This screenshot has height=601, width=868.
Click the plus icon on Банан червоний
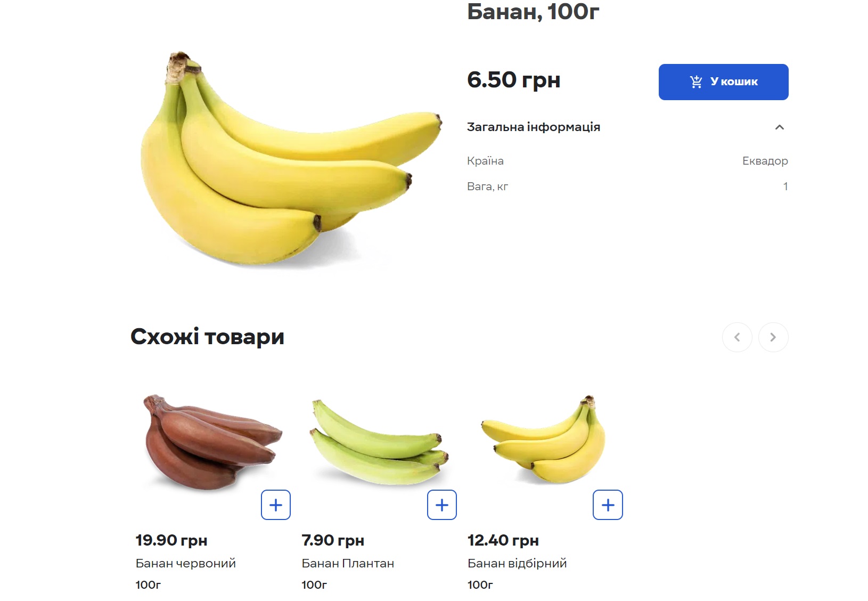pos(275,504)
